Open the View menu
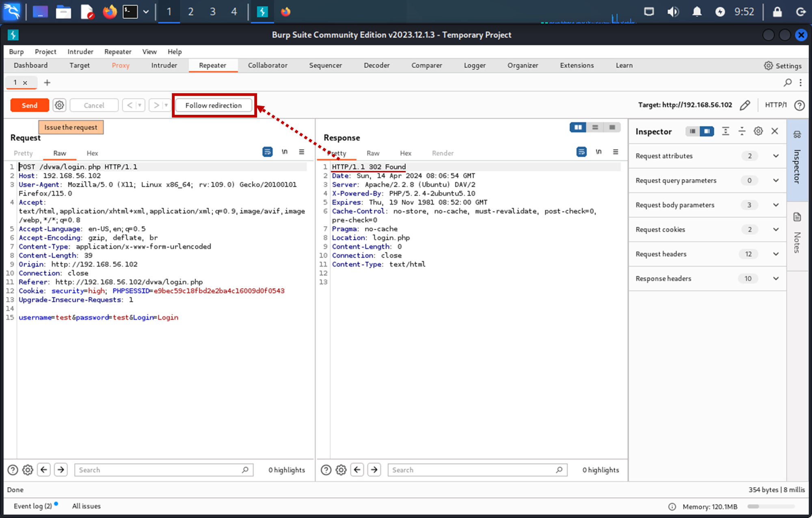The height and width of the screenshot is (518, 812). pos(149,52)
